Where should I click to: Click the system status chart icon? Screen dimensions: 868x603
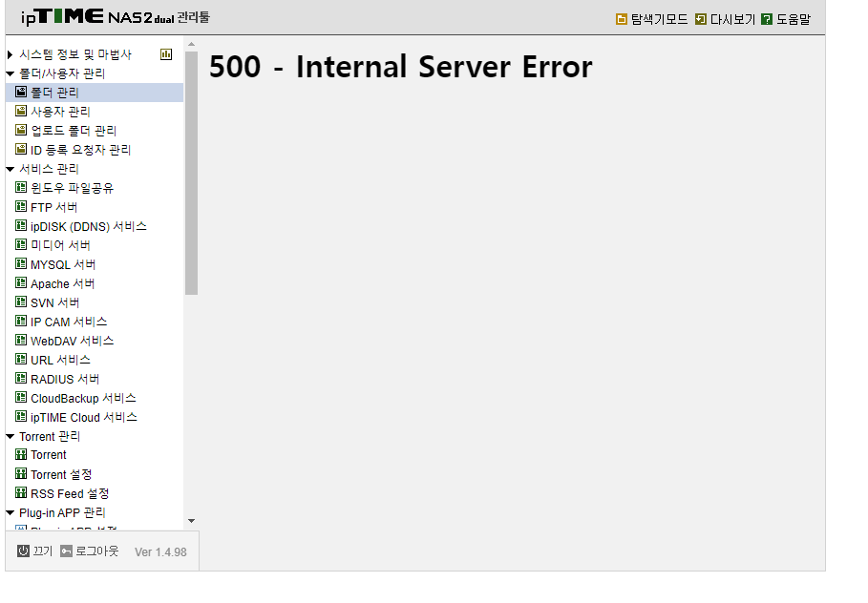(x=166, y=54)
